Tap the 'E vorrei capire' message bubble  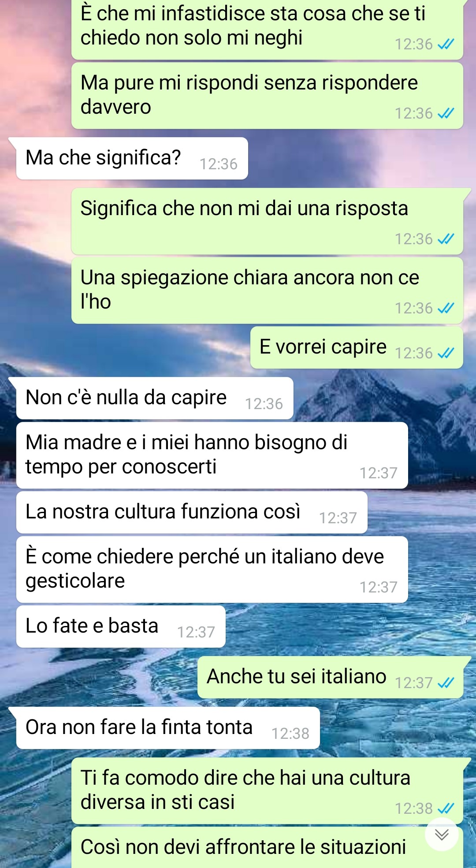[x=357, y=348]
